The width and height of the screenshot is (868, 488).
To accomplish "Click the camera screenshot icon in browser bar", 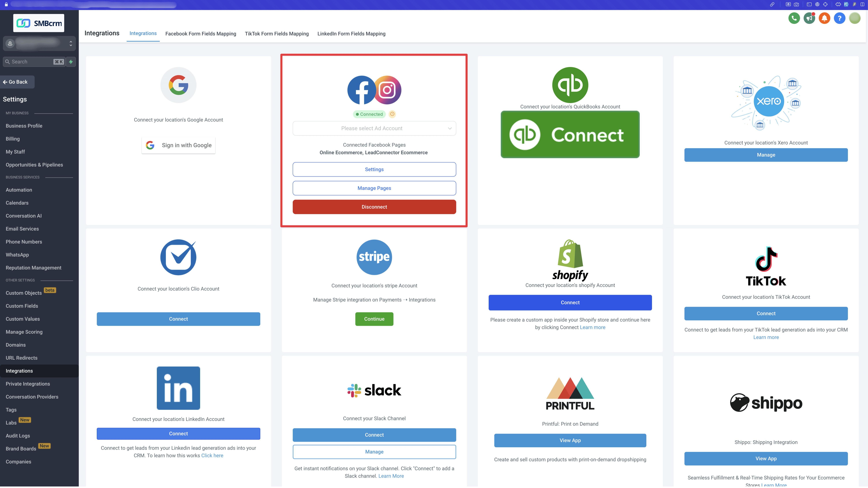I will pyautogui.click(x=796, y=4).
